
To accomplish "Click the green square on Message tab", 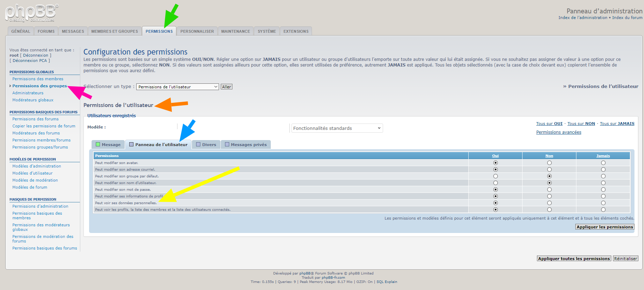I will 98,144.
